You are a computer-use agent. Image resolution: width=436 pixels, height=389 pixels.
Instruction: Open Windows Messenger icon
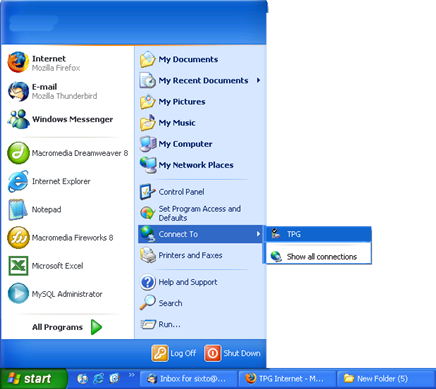click(18, 119)
